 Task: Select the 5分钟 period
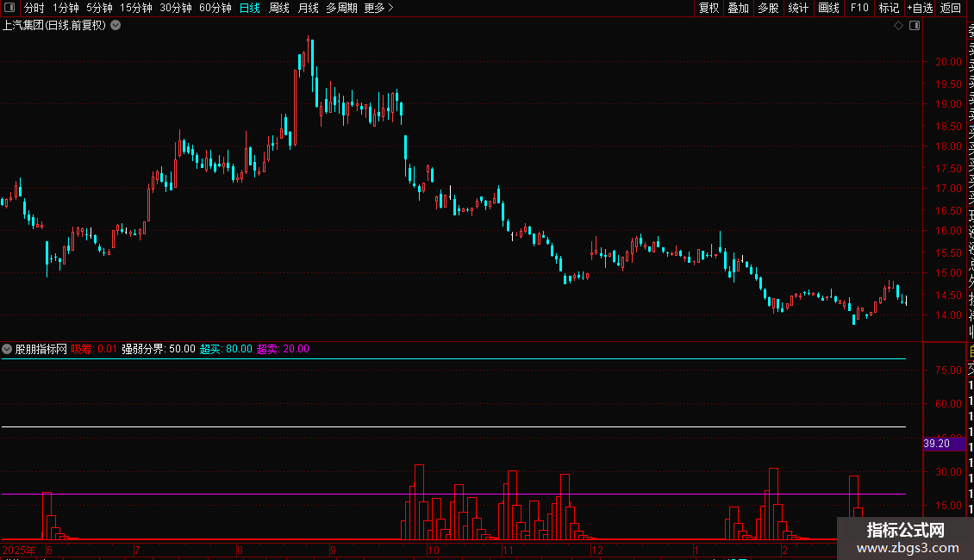pyautogui.click(x=99, y=8)
